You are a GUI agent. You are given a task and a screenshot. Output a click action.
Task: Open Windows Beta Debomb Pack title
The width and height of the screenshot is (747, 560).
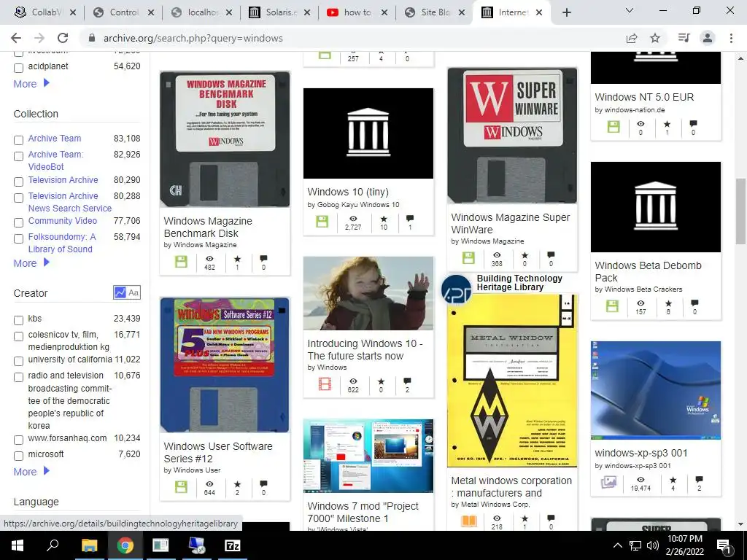click(648, 271)
